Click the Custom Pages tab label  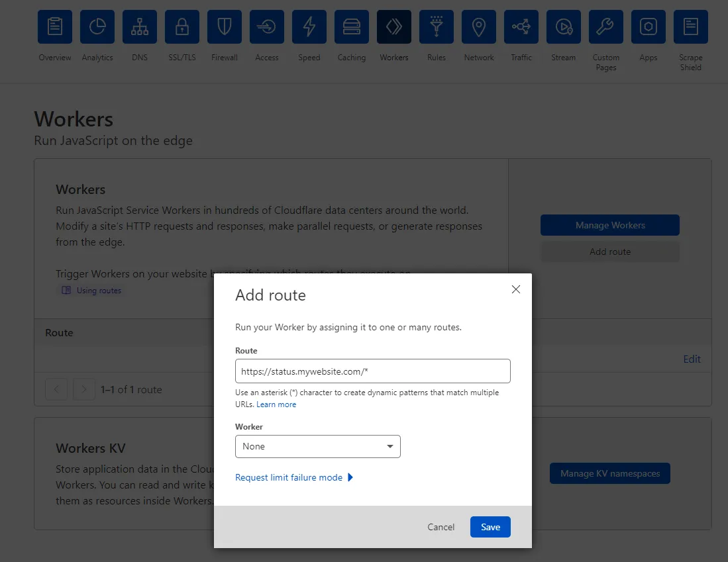click(606, 62)
